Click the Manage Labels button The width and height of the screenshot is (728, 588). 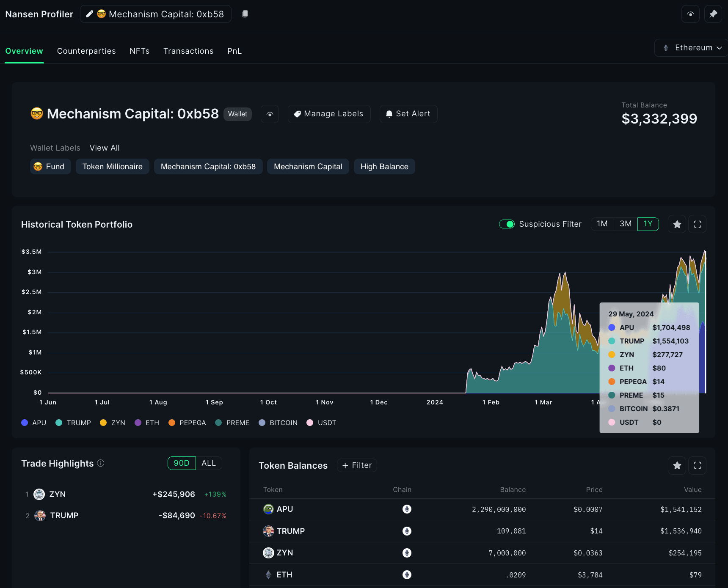[x=329, y=114]
